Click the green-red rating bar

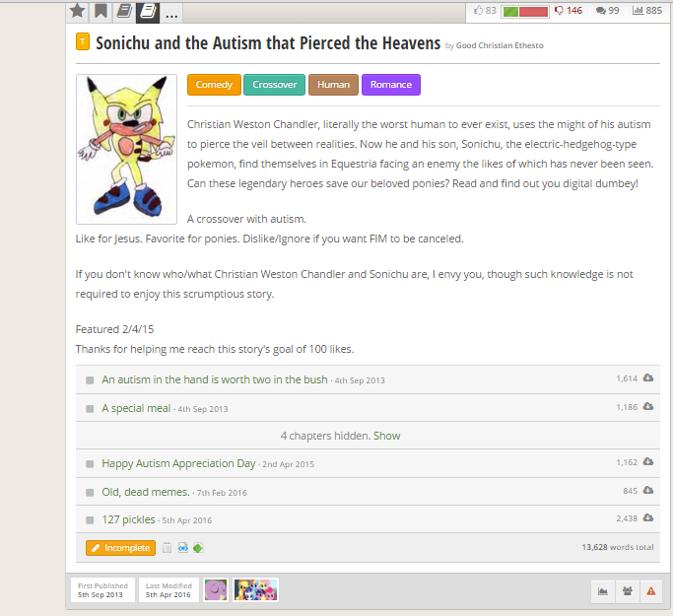coord(525,11)
